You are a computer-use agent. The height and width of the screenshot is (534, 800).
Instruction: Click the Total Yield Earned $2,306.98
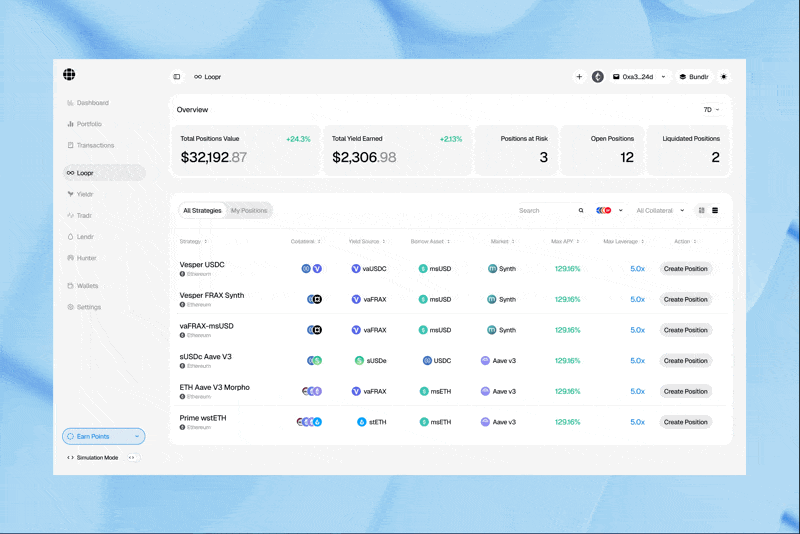(x=364, y=157)
